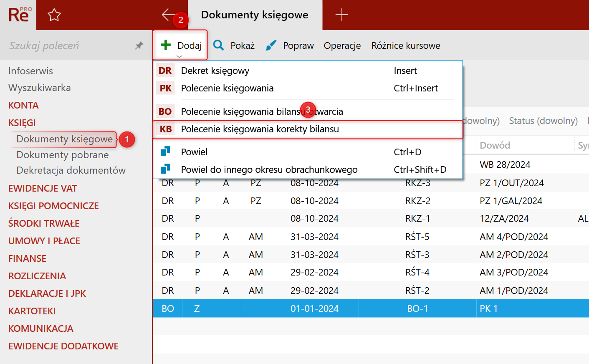Click cell AM 4/POD/2024
Viewport: 589px width, 364px height.
514,237
